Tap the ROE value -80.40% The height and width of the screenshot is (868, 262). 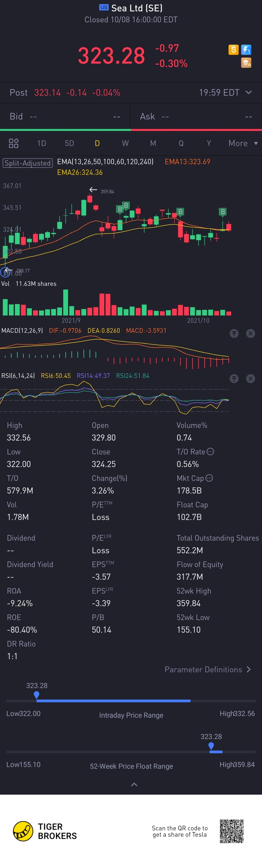pyautogui.click(x=22, y=630)
